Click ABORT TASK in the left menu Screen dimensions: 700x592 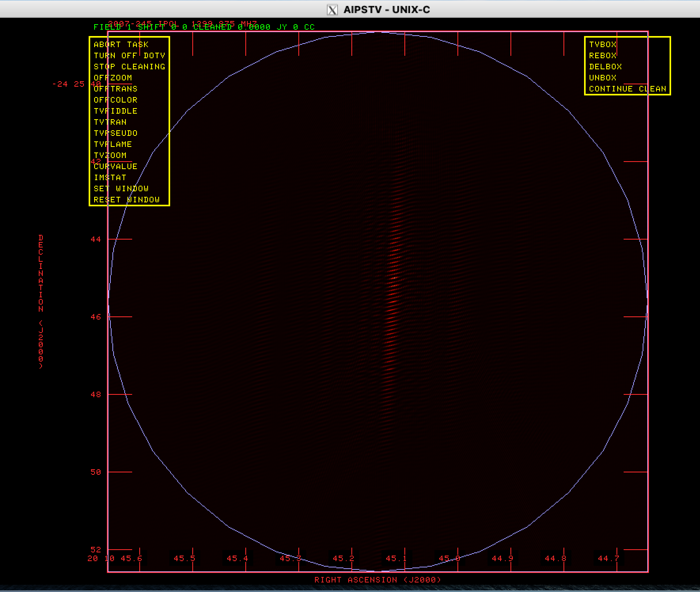point(121,45)
